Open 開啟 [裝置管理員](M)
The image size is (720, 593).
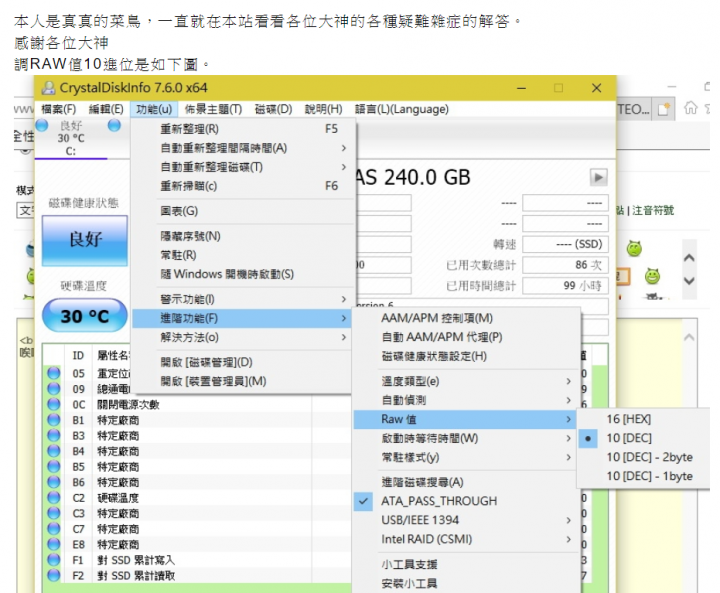pos(243,381)
